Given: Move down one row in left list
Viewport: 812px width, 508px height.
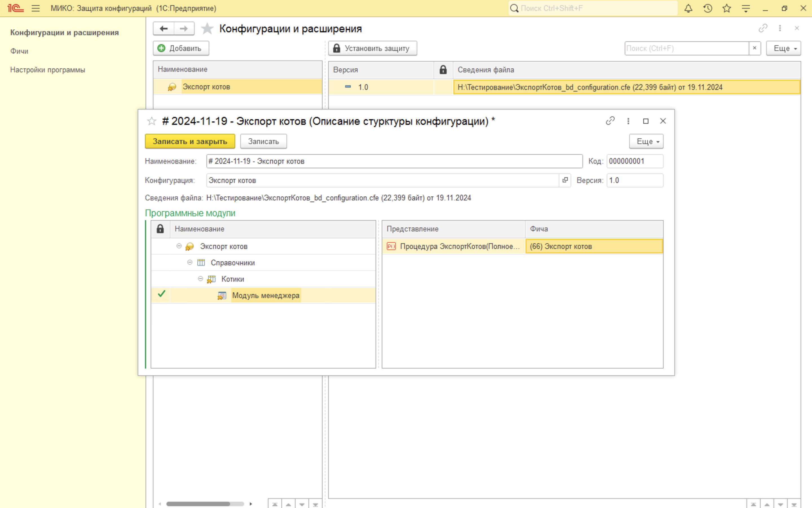Looking at the screenshot, I should pos(302,504).
